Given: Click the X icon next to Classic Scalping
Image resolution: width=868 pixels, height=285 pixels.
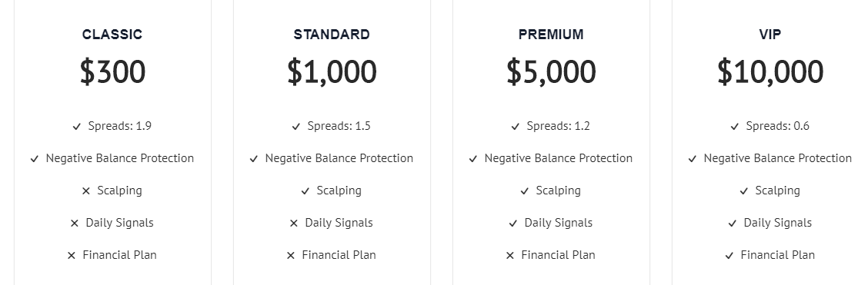Looking at the screenshot, I should coord(86,191).
